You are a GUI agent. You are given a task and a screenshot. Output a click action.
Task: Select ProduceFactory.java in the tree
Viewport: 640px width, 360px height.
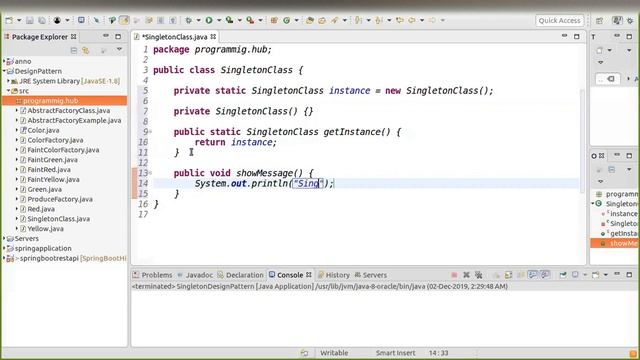tap(60, 199)
